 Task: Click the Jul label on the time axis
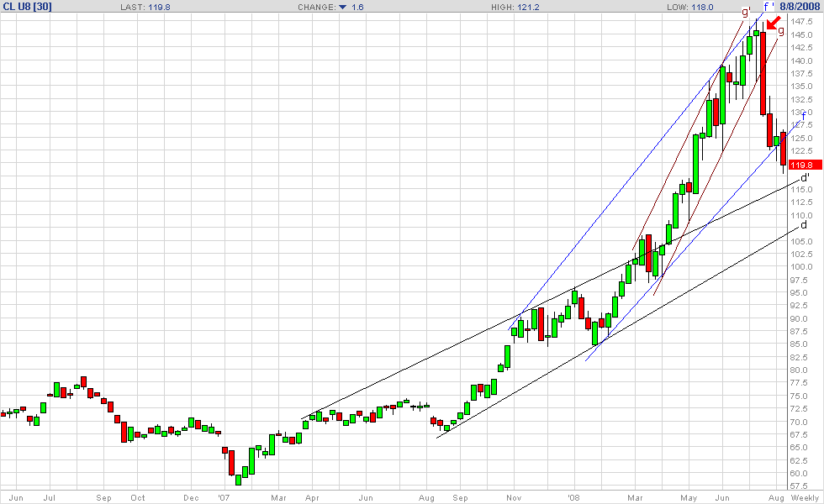[50, 497]
